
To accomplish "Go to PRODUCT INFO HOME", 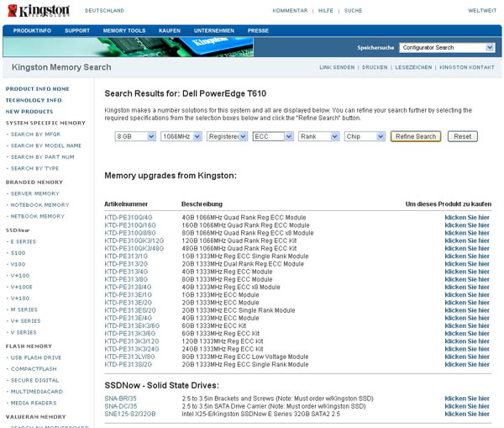I will tap(37, 89).
